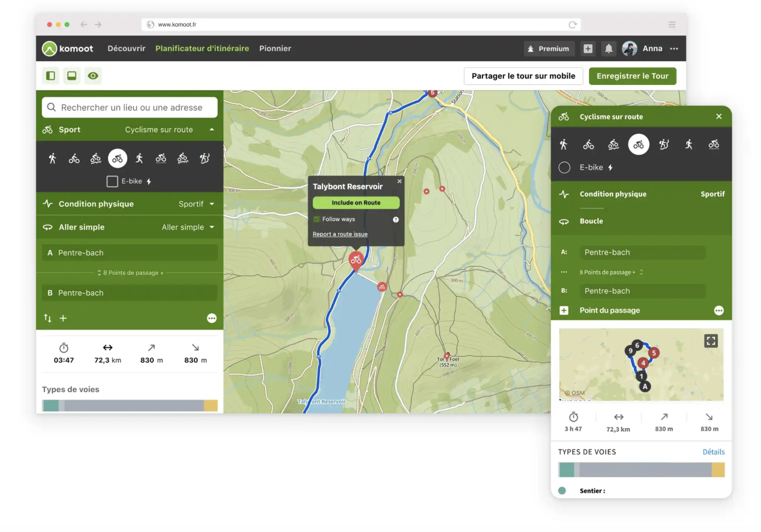The image size is (761, 532).
Task: Choose the running sport icon
Action: (139, 158)
